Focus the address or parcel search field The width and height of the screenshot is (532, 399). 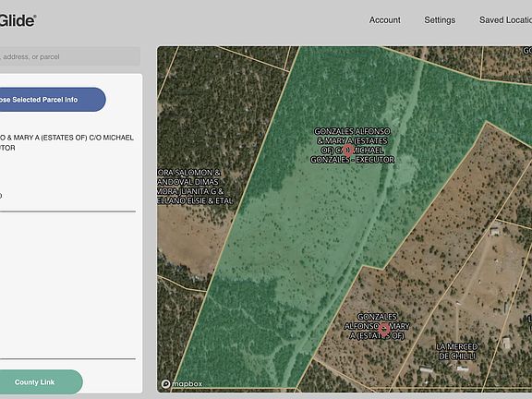tap(69, 56)
